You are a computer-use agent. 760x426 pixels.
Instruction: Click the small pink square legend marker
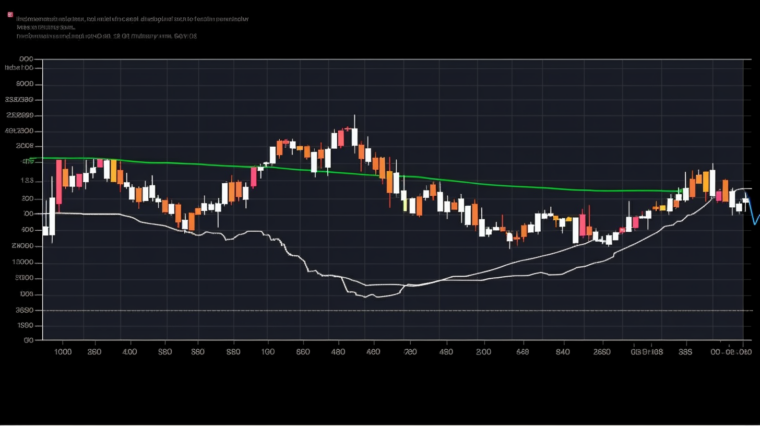(8, 18)
